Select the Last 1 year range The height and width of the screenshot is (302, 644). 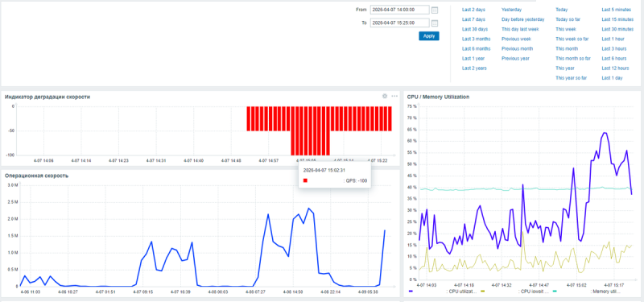click(473, 58)
